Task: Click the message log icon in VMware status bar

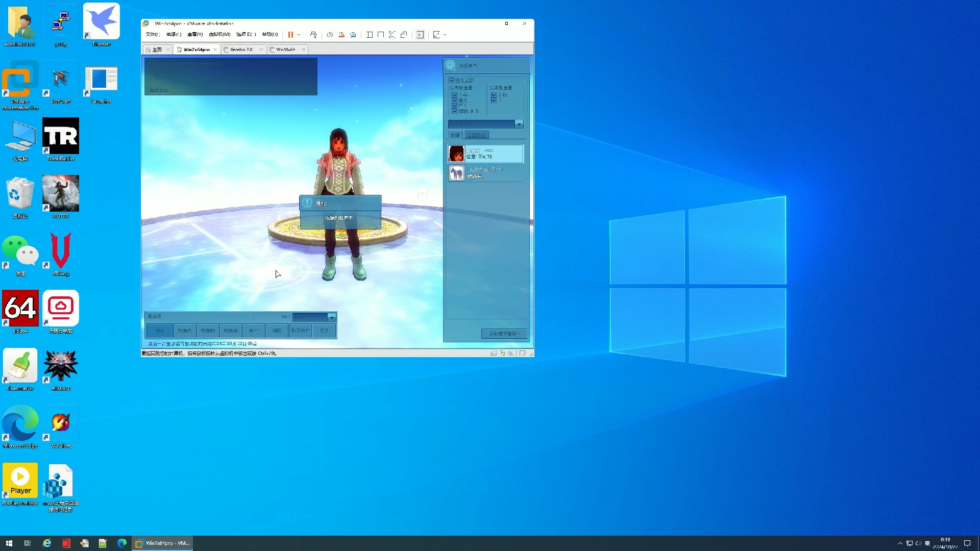Action: [x=522, y=353]
